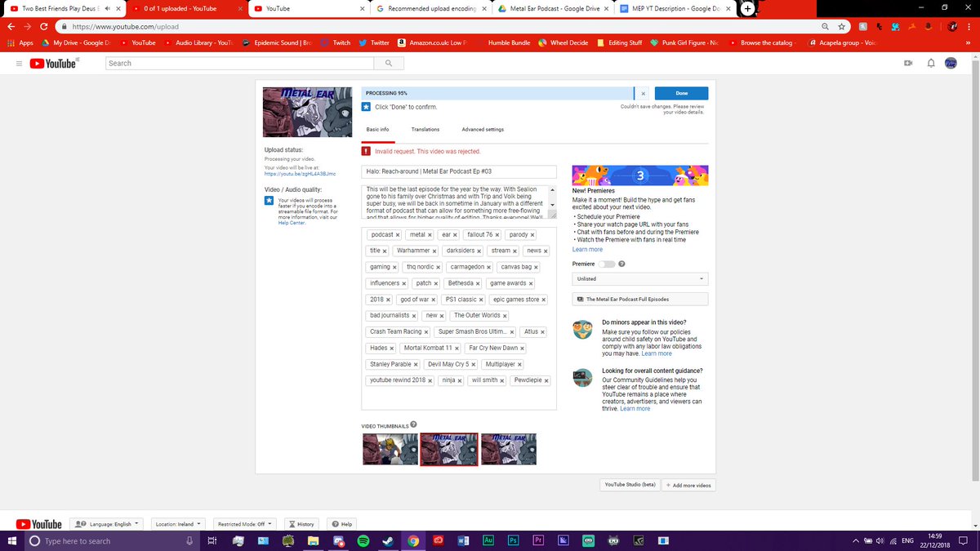980x551 pixels.
Task: Click the YouTube logo in the header
Action: pos(53,63)
